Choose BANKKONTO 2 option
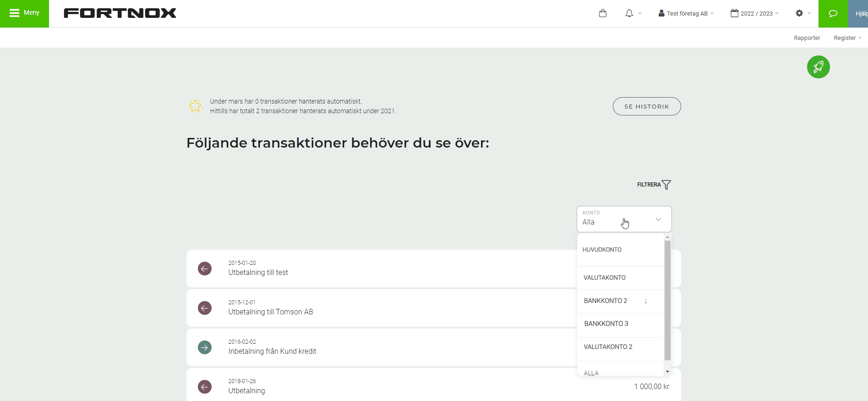868x401 pixels. point(620,301)
